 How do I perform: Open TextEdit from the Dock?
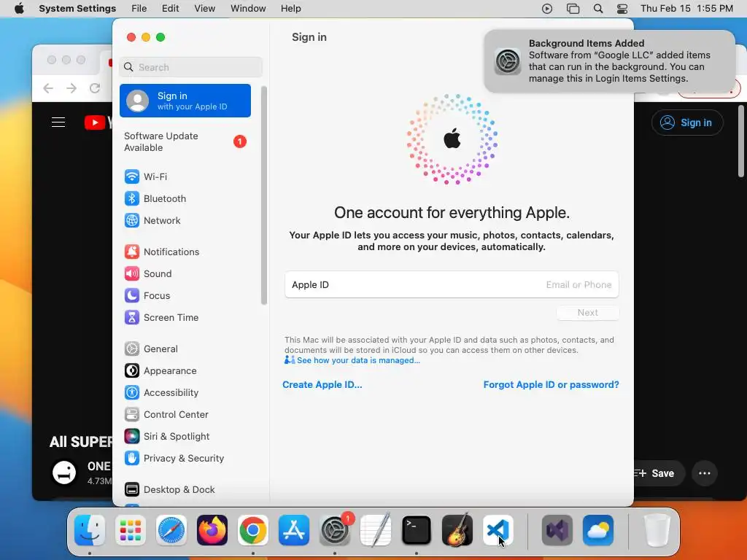click(x=376, y=530)
